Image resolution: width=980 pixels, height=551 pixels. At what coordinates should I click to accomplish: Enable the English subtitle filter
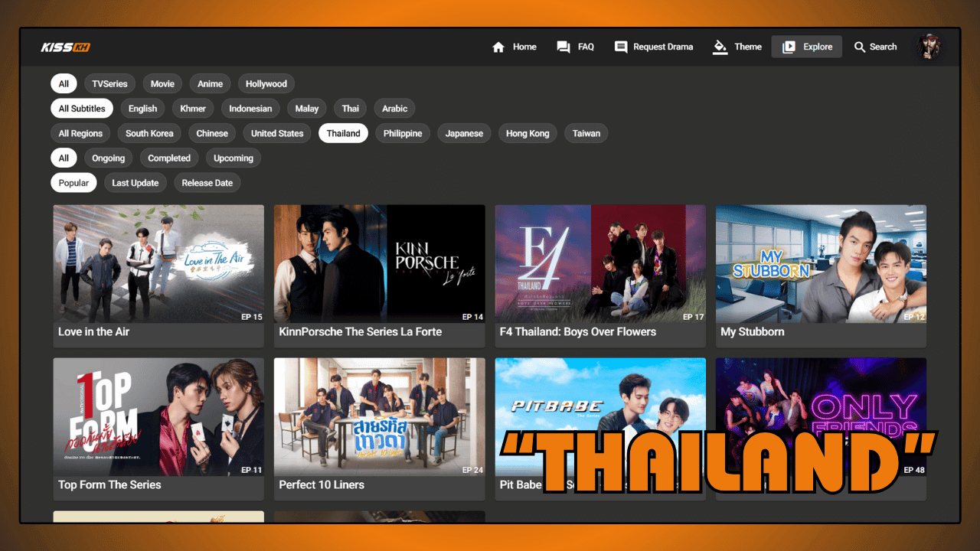pyautogui.click(x=142, y=109)
